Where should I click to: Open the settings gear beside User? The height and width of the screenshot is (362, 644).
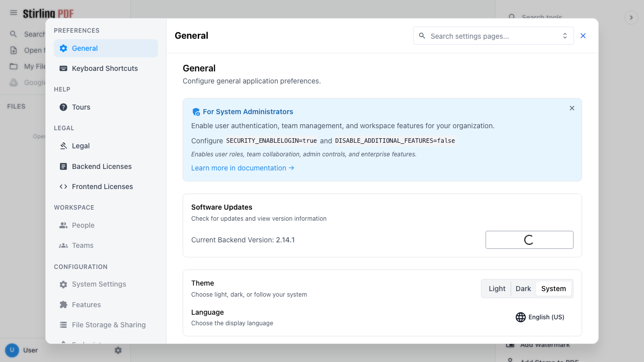click(x=118, y=350)
